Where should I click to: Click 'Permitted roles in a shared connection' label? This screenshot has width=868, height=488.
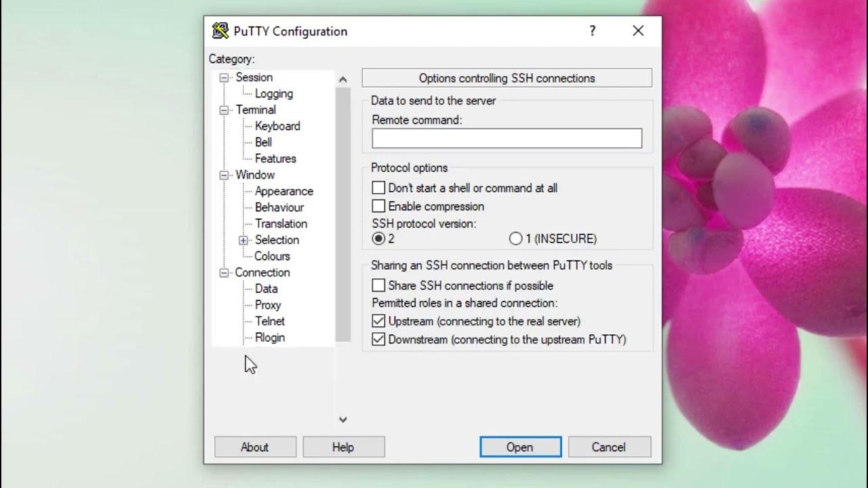[465, 303]
